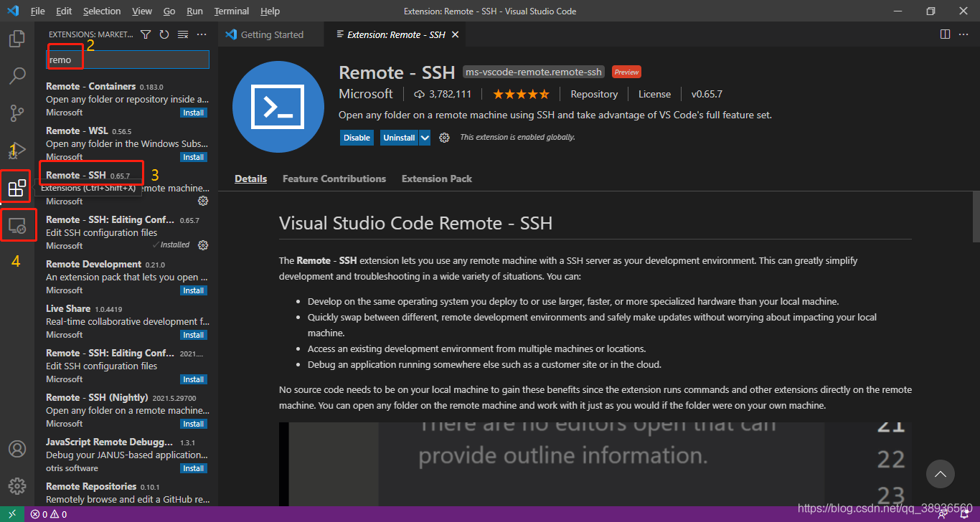Viewport: 980px width, 522px height.
Task: Click the VS Code logo in title bar
Action: (12, 11)
